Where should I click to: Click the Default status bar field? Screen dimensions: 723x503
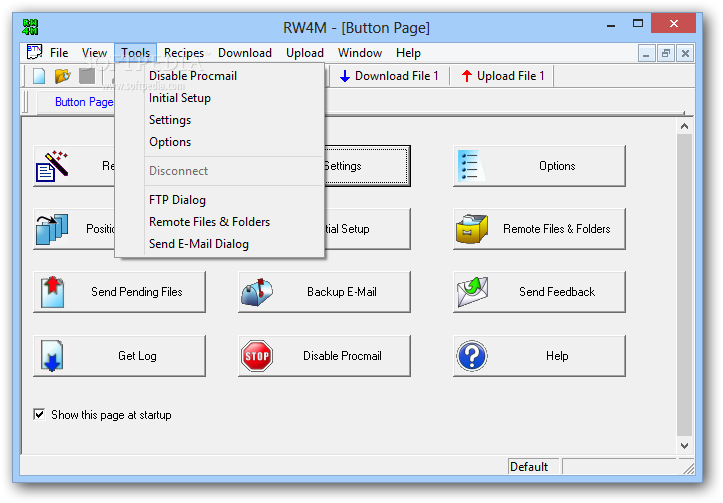pos(533,467)
